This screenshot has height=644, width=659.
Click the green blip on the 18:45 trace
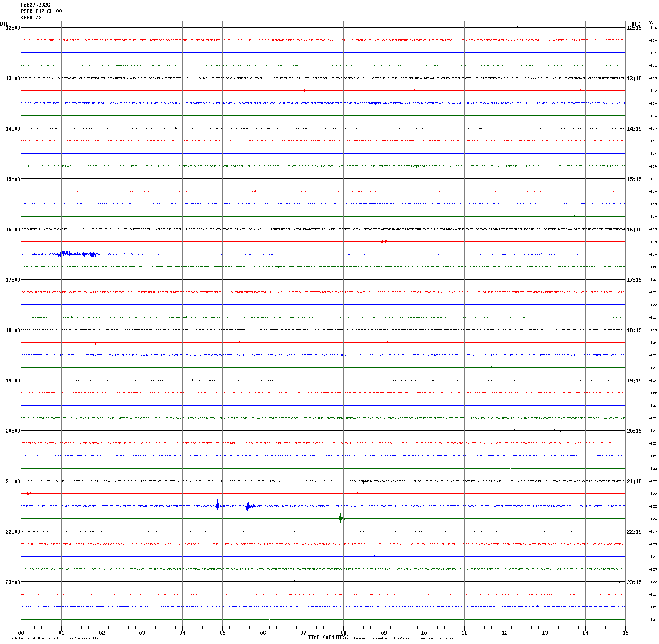pos(492,367)
